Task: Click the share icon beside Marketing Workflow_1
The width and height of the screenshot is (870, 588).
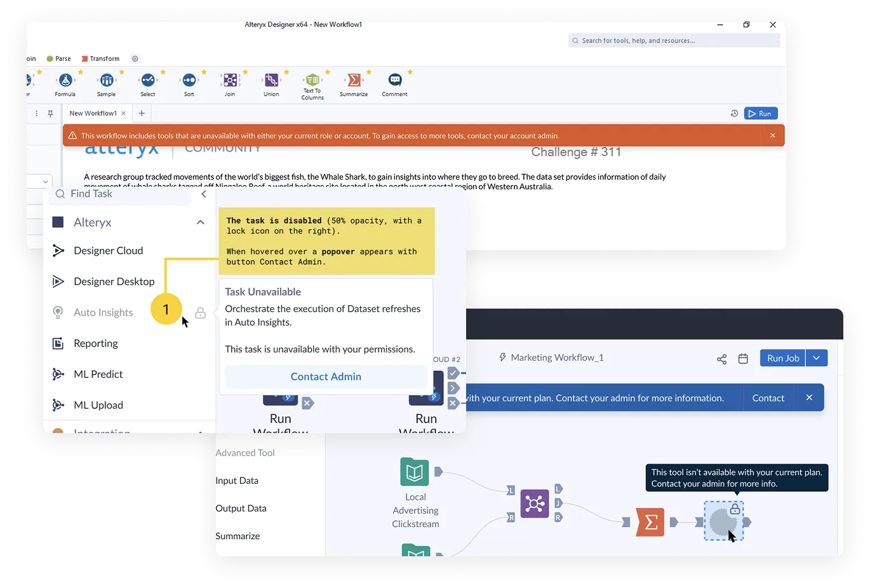Action: click(722, 359)
